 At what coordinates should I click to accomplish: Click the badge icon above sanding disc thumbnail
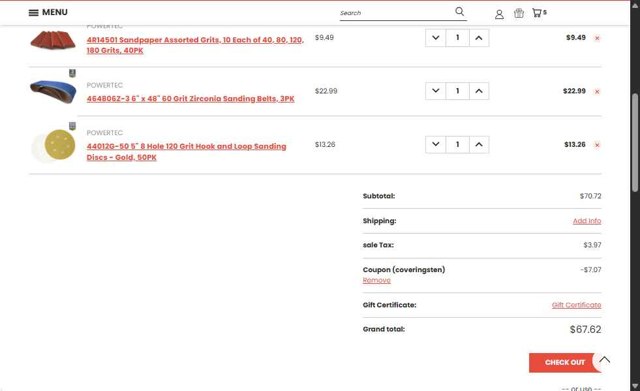tap(72, 126)
